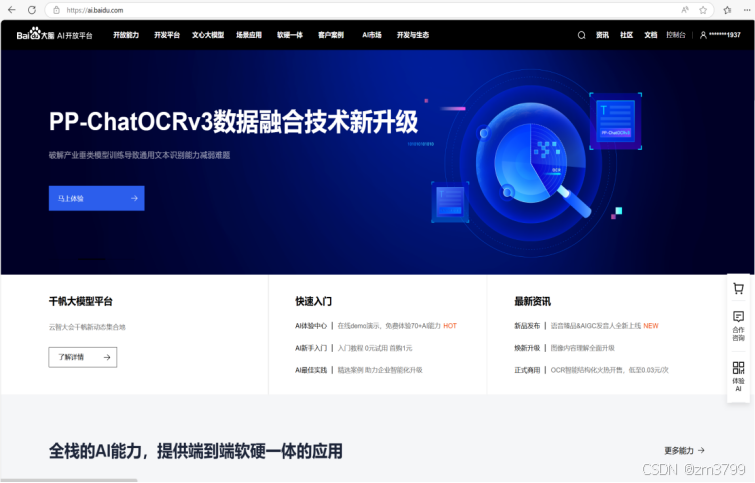
Task: Open the AI市场 nav item
Action: 372,35
